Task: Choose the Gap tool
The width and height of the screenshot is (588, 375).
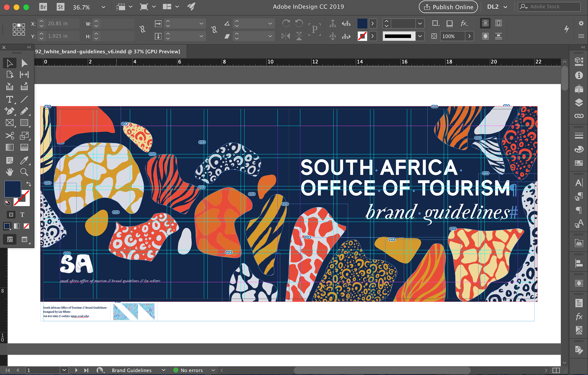Action: pyautogui.click(x=24, y=74)
